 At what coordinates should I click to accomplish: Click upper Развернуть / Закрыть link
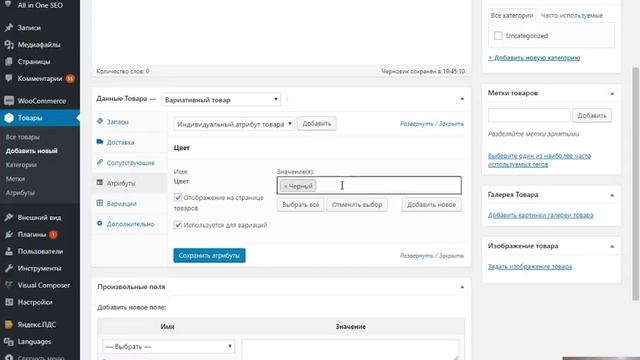click(x=432, y=124)
